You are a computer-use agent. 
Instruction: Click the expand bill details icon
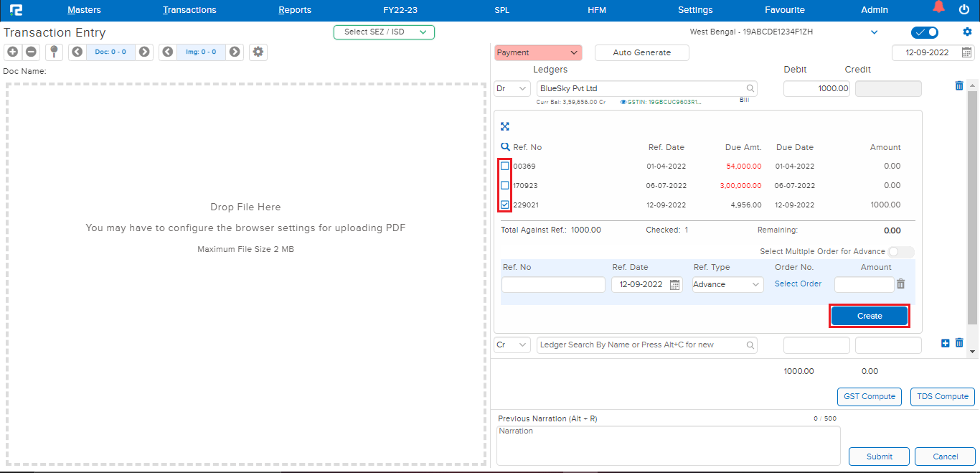coord(505,126)
